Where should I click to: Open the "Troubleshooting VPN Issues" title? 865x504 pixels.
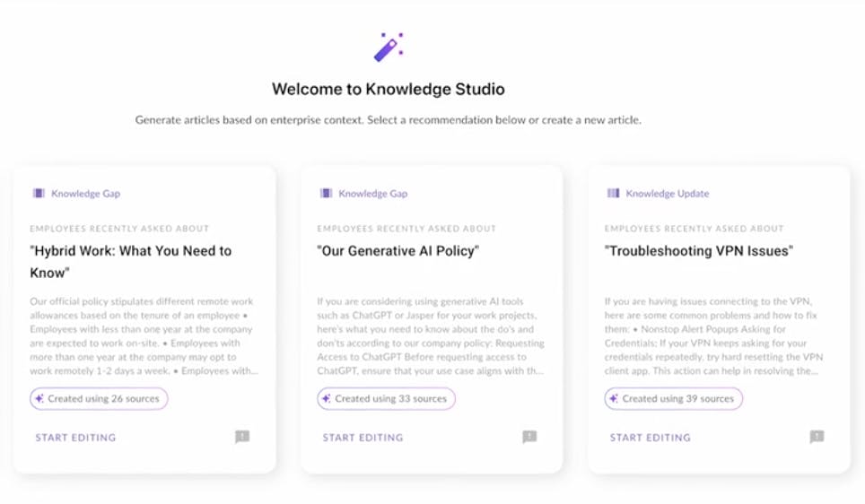[699, 251]
